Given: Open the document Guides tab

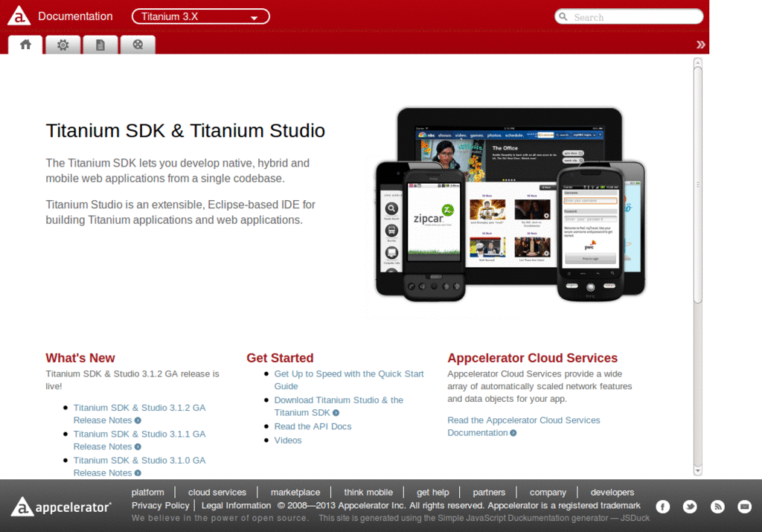Looking at the screenshot, I should pyautogui.click(x=100, y=45).
